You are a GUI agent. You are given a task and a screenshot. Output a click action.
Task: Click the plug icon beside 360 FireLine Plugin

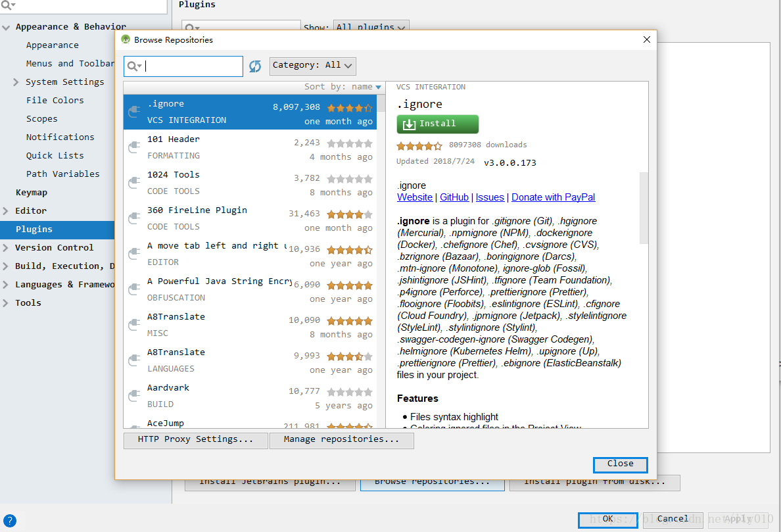(134, 219)
